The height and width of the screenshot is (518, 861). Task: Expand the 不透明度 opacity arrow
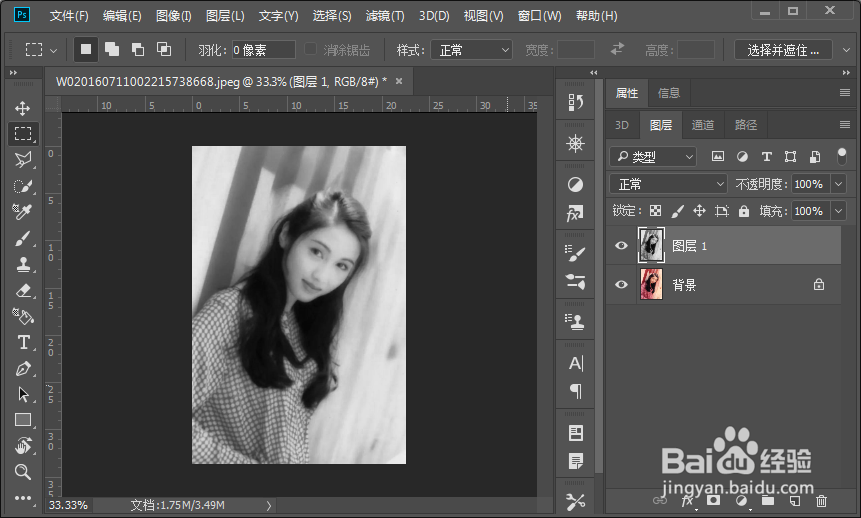[838, 184]
